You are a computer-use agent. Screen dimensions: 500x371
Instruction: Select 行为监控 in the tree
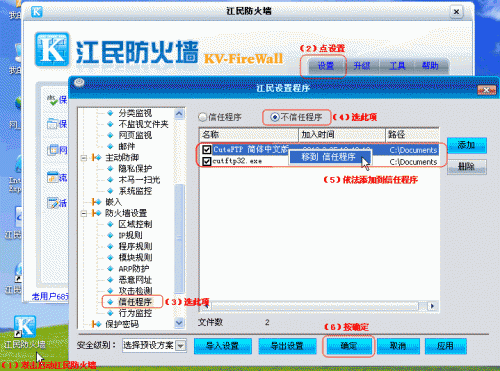[x=135, y=313]
